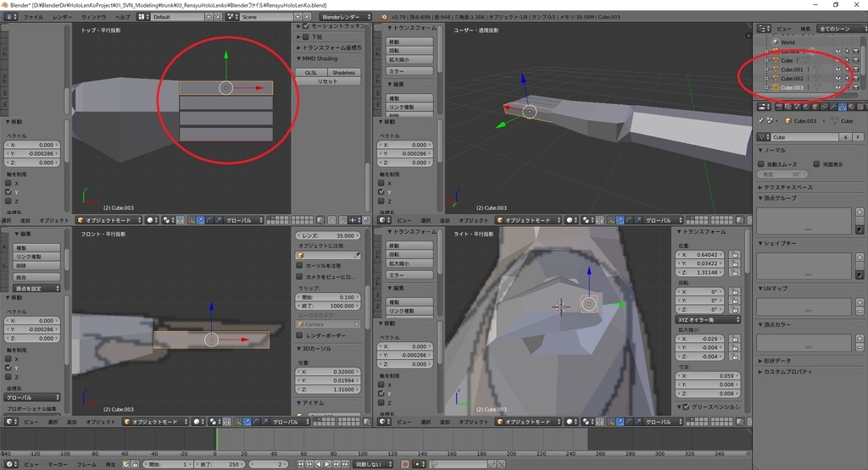The image size is (868, 470).
Task: Click the Shadeless button
Action: click(344, 73)
